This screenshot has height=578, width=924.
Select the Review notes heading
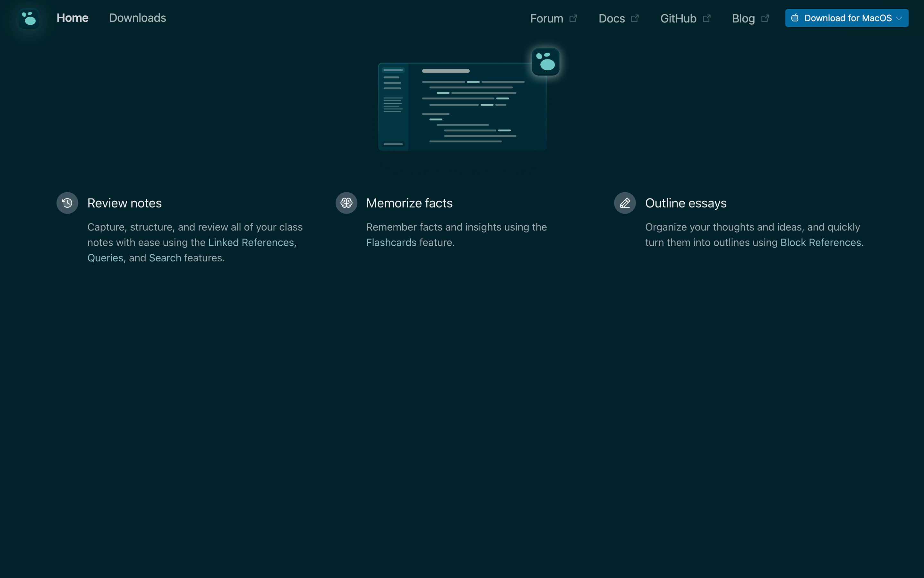click(124, 203)
